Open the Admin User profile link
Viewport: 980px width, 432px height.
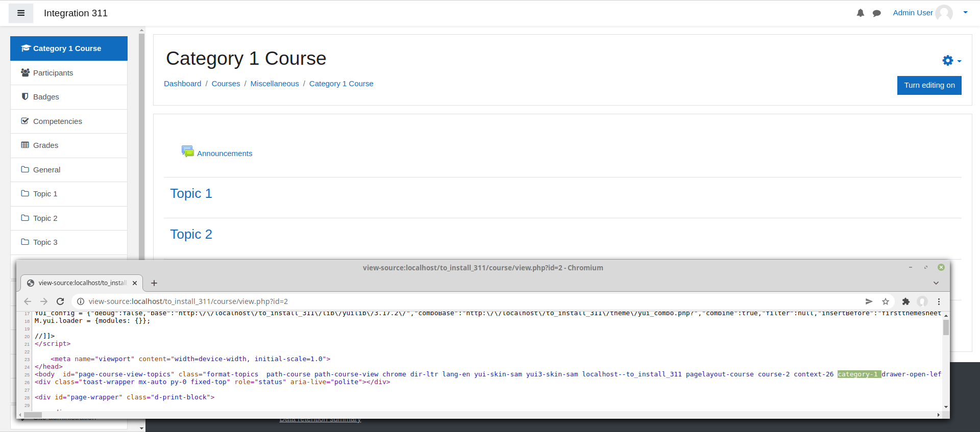click(913, 13)
